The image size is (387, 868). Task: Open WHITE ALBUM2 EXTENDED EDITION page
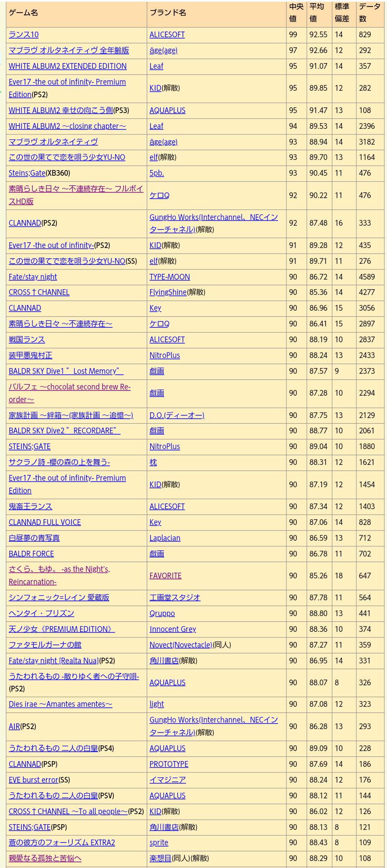(67, 66)
